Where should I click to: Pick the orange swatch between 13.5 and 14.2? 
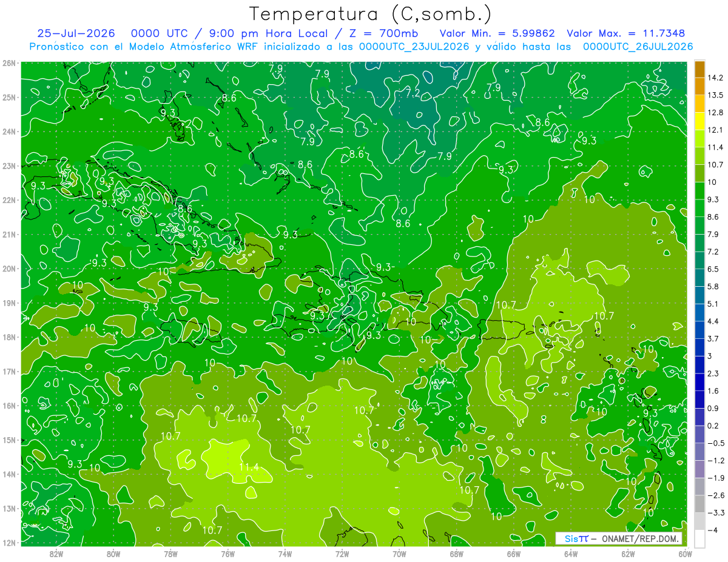coord(699,86)
